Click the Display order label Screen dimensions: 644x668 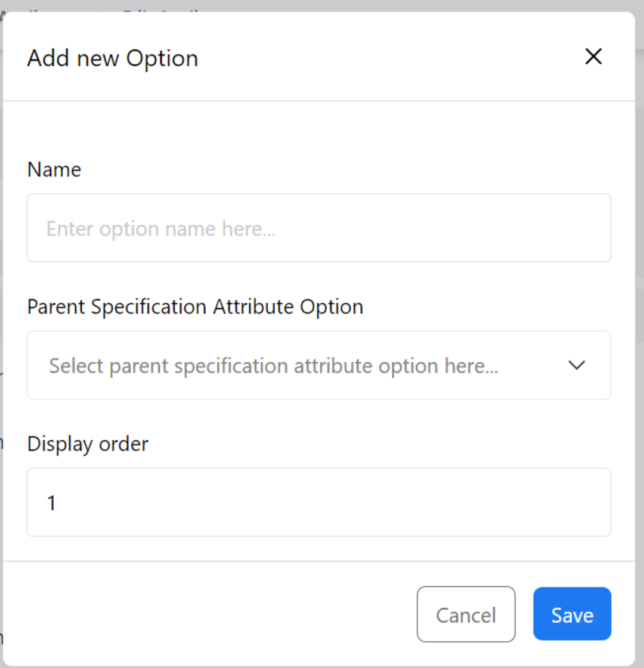coord(88,444)
